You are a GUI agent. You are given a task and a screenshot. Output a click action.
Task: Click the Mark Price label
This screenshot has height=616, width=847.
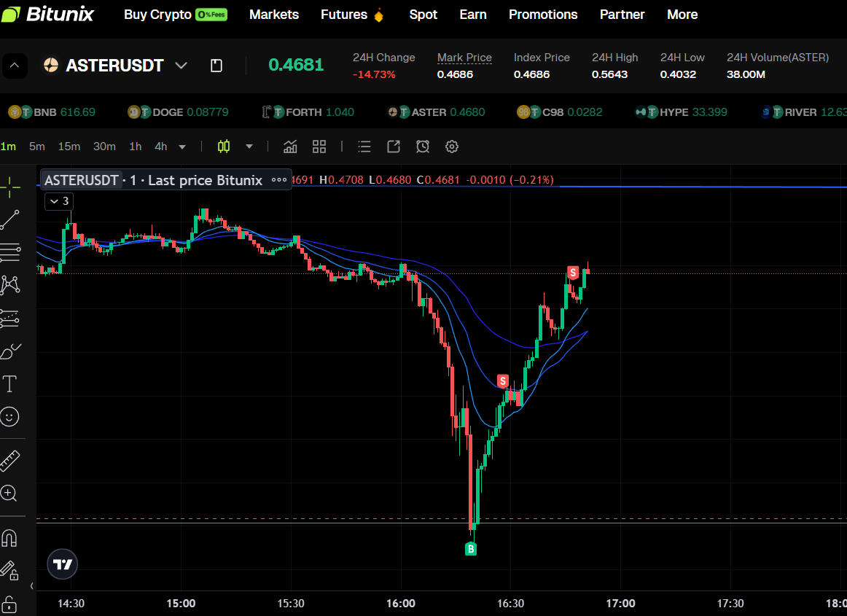point(464,58)
